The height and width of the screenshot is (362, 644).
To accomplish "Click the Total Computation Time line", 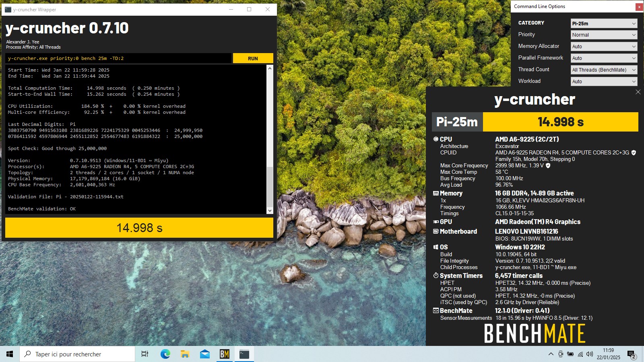I will tap(94, 88).
